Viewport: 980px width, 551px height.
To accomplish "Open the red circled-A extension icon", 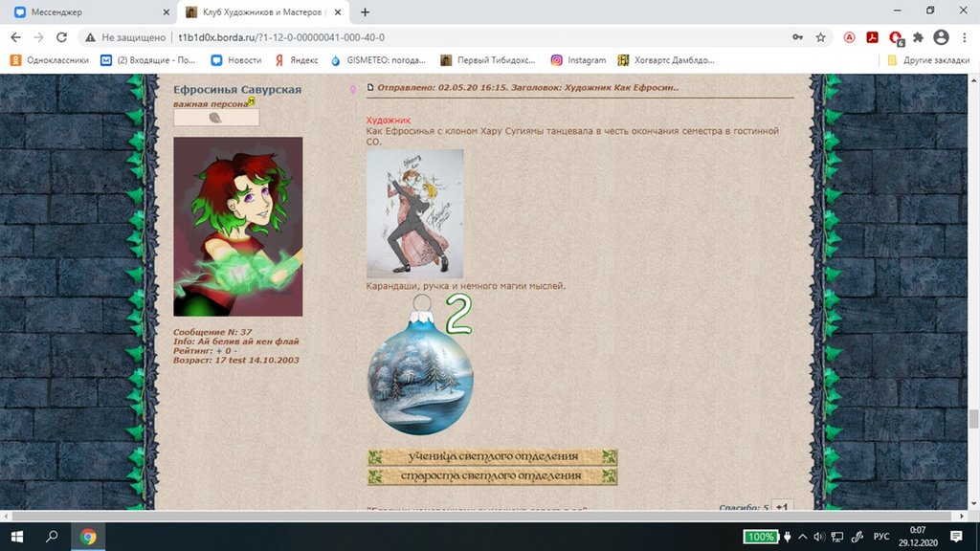I will click(x=850, y=37).
